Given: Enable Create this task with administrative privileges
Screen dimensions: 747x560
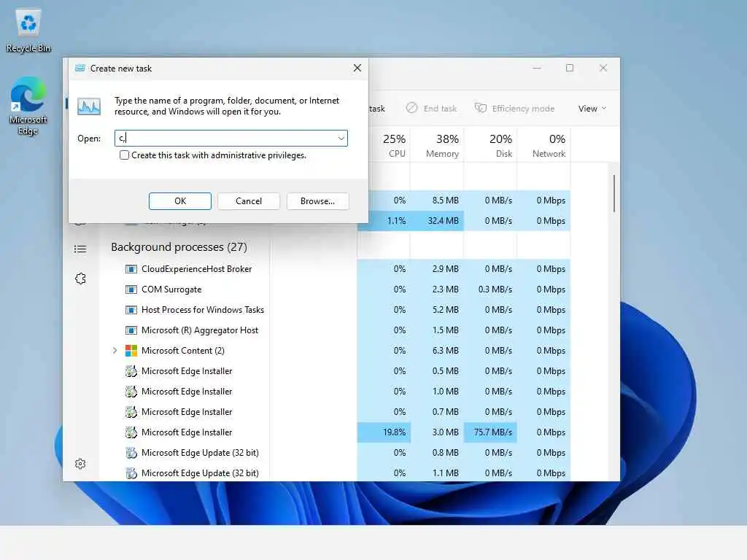Looking at the screenshot, I should point(124,155).
